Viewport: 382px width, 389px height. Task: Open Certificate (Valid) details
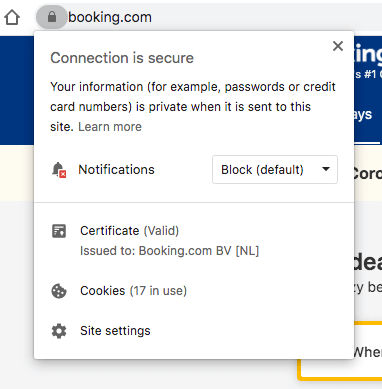click(x=129, y=231)
